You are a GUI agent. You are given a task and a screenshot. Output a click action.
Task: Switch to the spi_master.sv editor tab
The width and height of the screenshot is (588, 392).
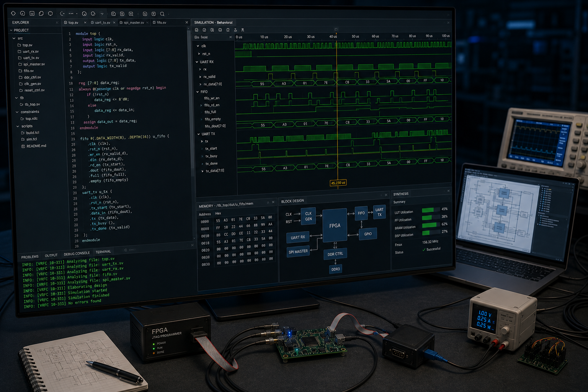(132, 23)
